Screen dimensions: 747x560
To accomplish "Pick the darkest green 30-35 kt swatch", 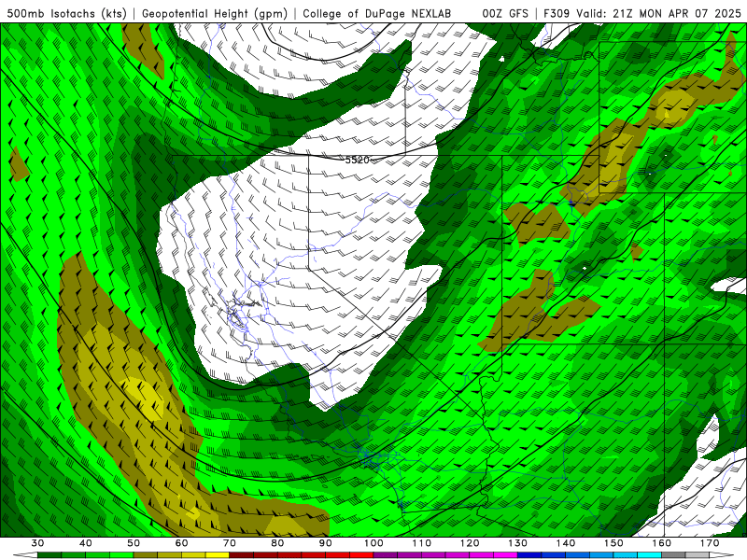I will click(x=49, y=555).
